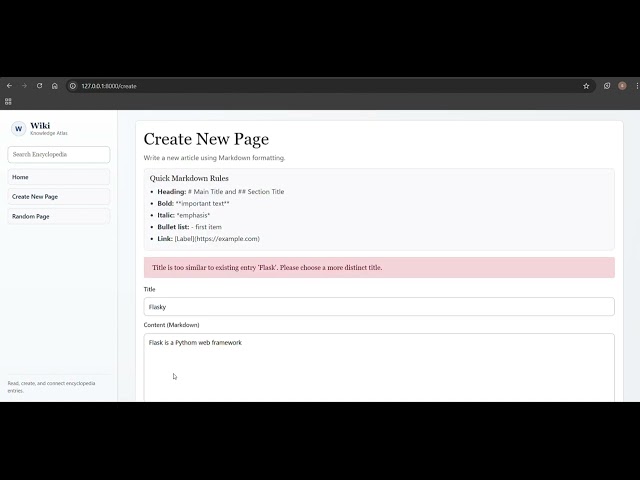
Task: Click inside the Content (Markdown) textarea
Action: pos(379,367)
